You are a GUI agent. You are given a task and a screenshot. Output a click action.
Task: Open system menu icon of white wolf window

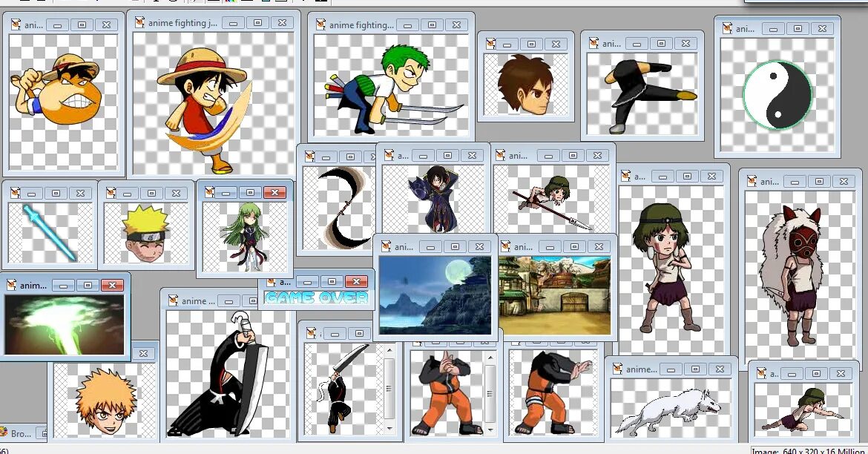pyautogui.click(x=617, y=369)
